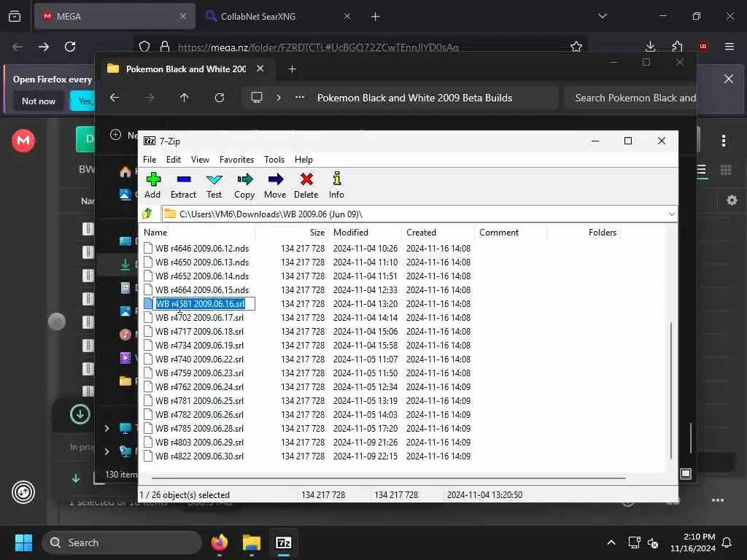
Task: Select file WB r4822 2009.06.30.srl
Action: pyautogui.click(x=199, y=456)
